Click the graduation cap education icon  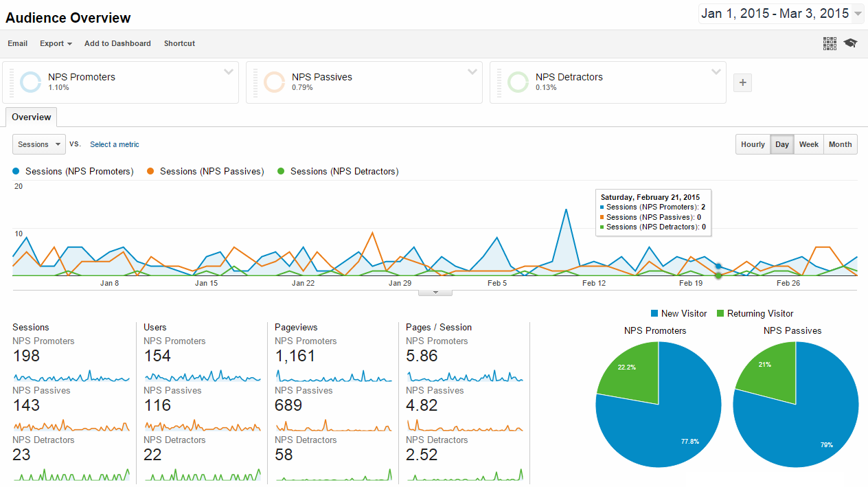pyautogui.click(x=850, y=43)
